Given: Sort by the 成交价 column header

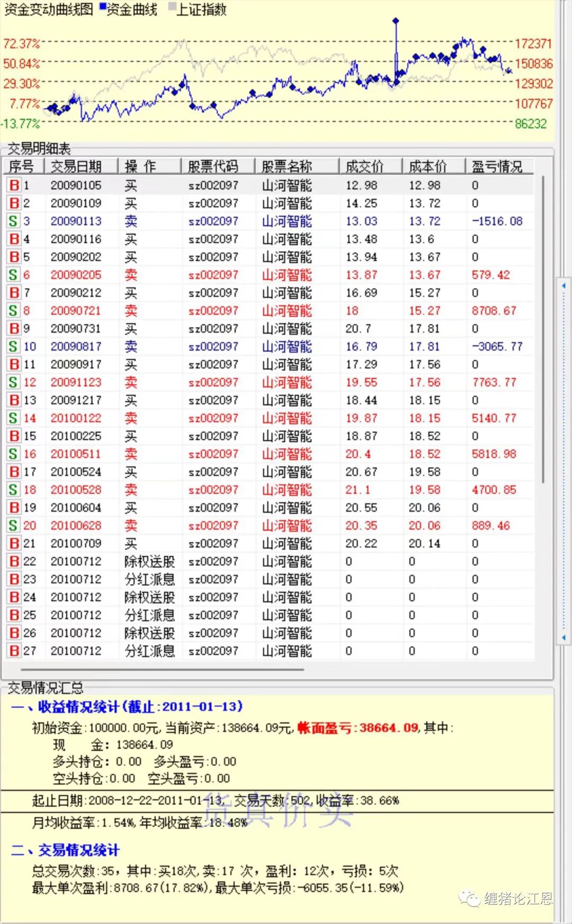Looking at the screenshot, I should pos(371,166).
